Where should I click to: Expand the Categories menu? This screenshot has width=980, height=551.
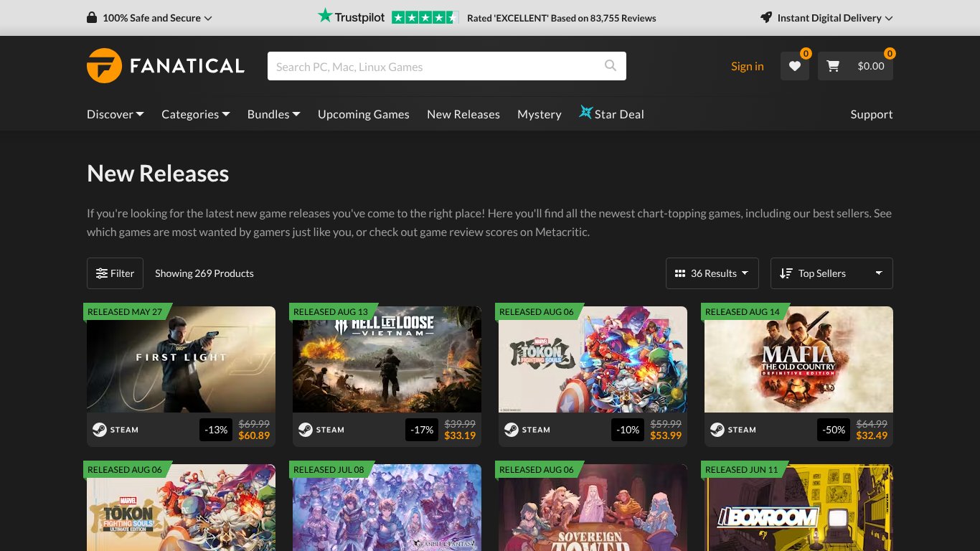coord(196,114)
